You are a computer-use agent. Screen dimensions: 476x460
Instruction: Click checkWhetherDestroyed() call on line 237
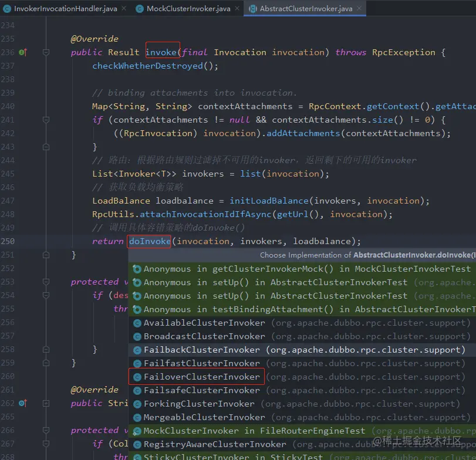155,66
